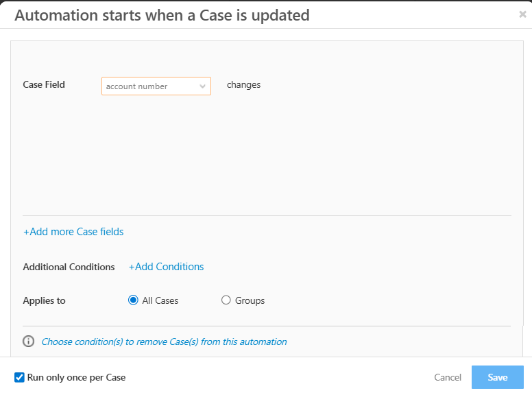Click the "Applies to" label
Viewport: 532px width, 395px height.
[44, 300]
